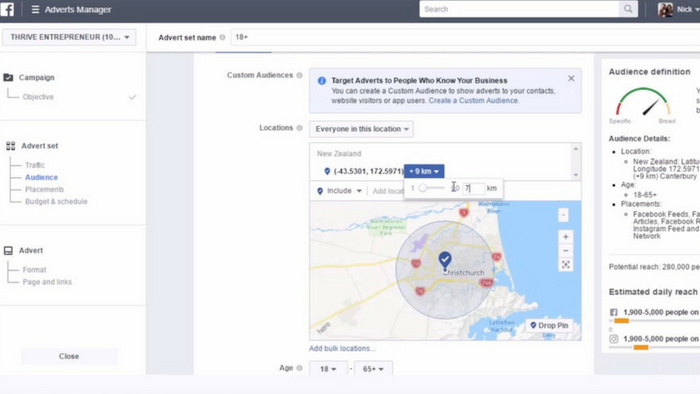Click the pin icon beside coordinates
The height and width of the screenshot is (394, 700).
coord(327,171)
